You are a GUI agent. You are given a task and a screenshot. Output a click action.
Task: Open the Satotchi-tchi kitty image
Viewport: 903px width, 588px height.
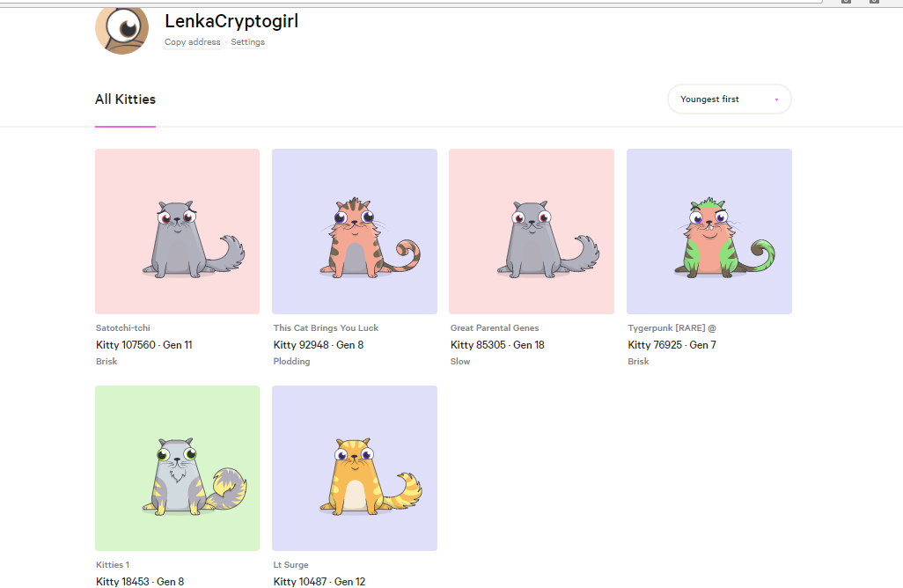tap(178, 232)
